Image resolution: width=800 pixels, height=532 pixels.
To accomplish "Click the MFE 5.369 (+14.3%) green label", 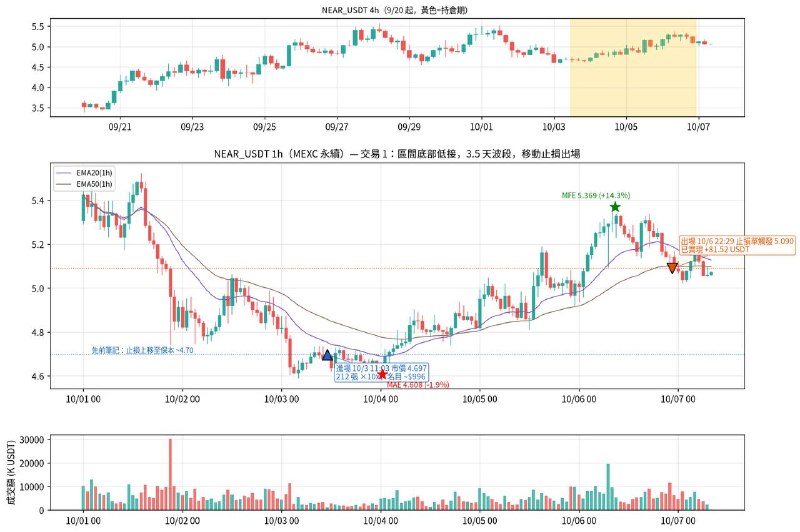I will tap(595, 195).
